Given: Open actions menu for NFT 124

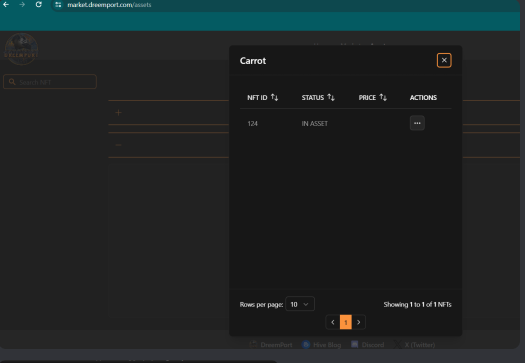Looking at the screenshot, I should (x=417, y=123).
